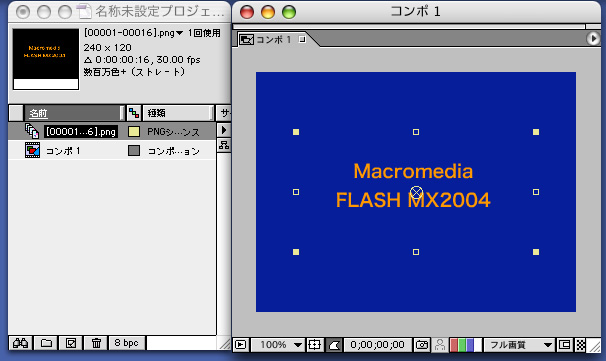Show the alpha channel
Viewport: 606px width, 361px height.
pyautogui.click(x=478, y=345)
